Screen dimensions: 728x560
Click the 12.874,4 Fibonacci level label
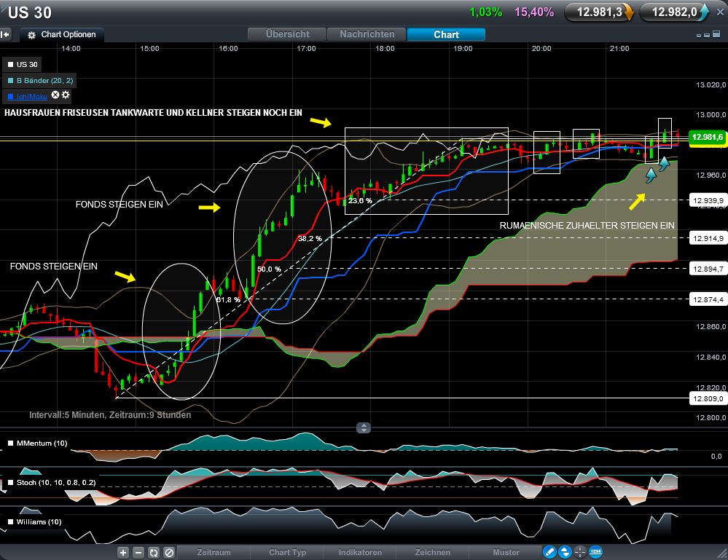click(708, 299)
